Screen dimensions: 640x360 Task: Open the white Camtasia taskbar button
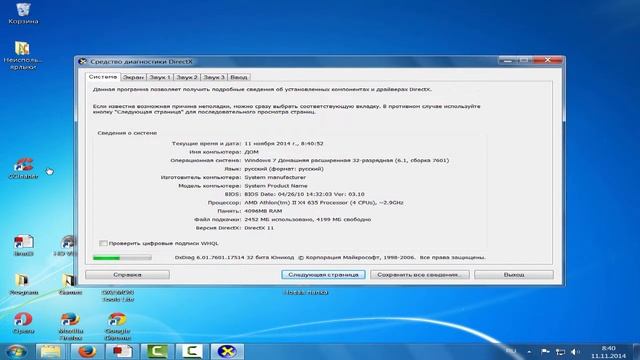(x=192, y=351)
